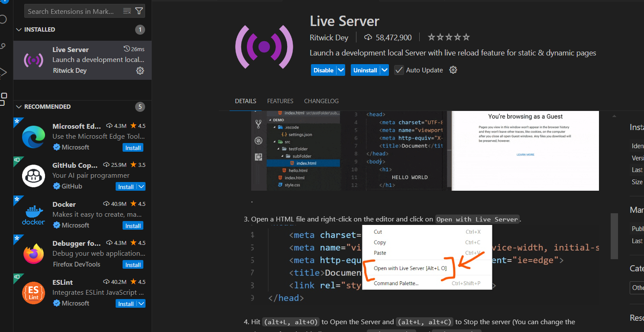Image resolution: width=644 pixels, height=332 pixels.
Task: Open the Uninstall button dropdown arrow
Action: click(x=384, y=70)
